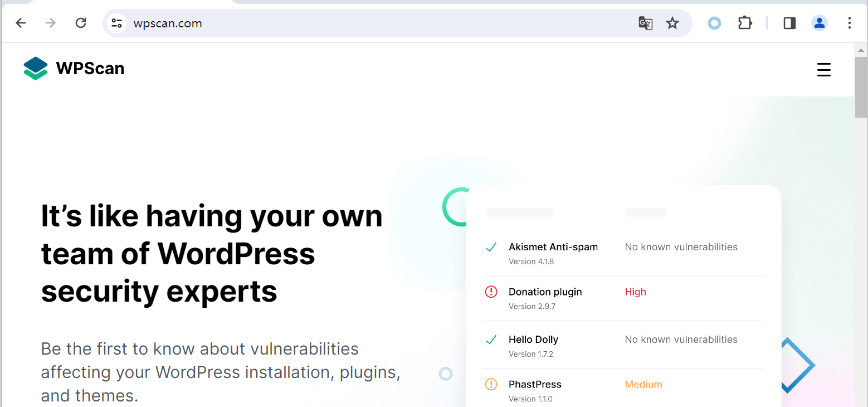Click the Akismet Anti-spam green checkmark

(x=491, y=247)
